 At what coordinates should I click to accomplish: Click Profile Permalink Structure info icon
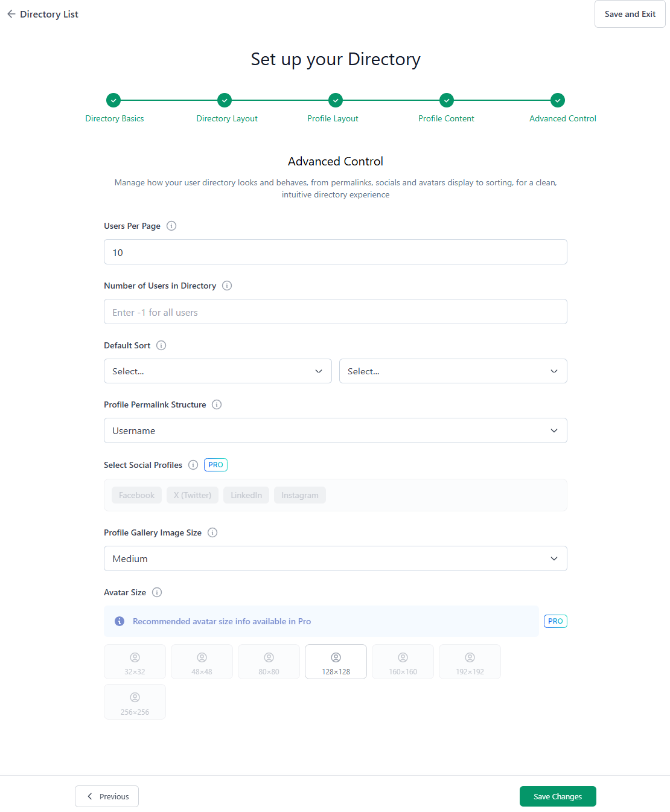pyautogui.click(x=217, y=404)
